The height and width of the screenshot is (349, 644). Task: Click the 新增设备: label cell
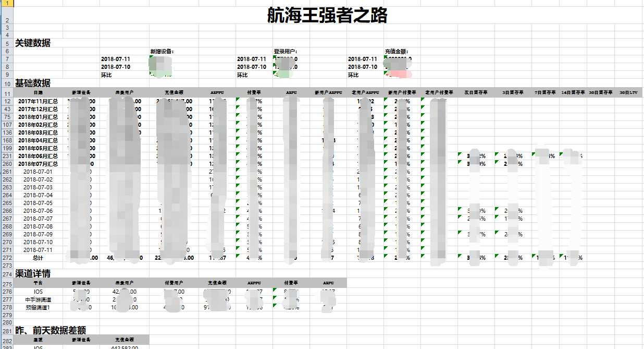pyautogui.click(x=162, y=52)
